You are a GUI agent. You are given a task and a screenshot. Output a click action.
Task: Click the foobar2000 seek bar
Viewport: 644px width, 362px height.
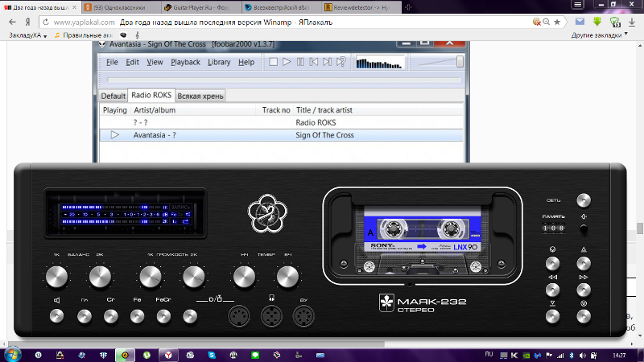click(283, 80)
